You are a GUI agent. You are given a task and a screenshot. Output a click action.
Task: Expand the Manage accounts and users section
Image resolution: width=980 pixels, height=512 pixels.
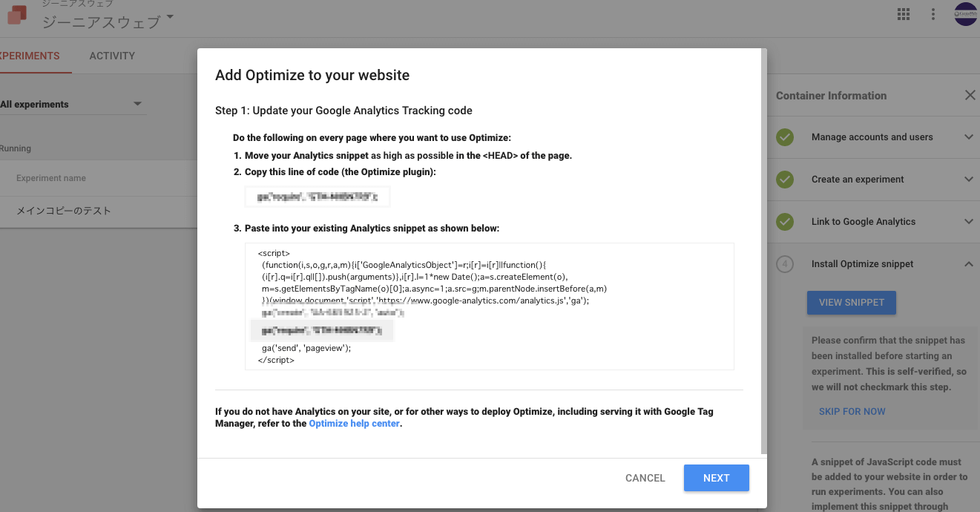pyautogui.click(x=968, y=137)
